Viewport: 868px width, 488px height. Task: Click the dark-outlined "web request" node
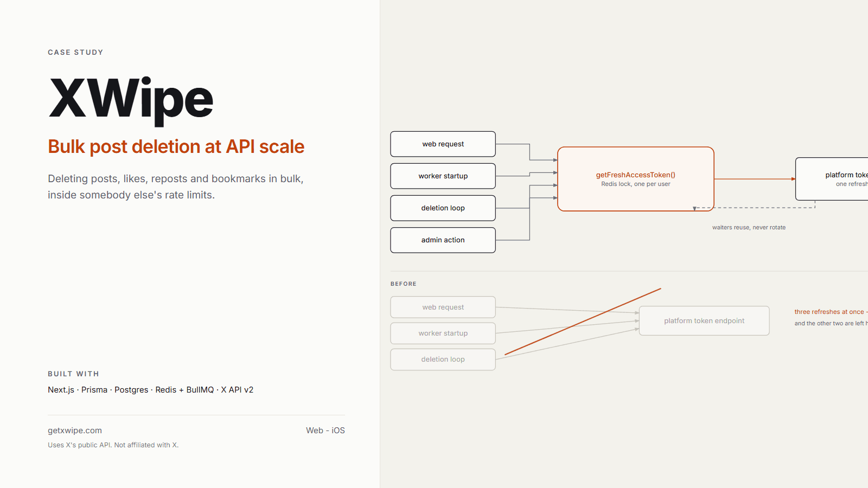click(x=443, y=144)
